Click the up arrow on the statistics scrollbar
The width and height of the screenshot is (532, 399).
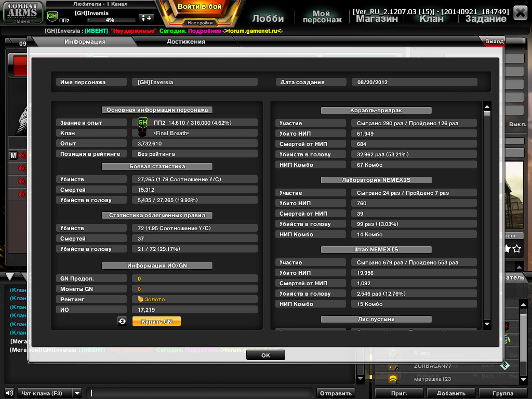pyautogui.click(x=487, y=107)
